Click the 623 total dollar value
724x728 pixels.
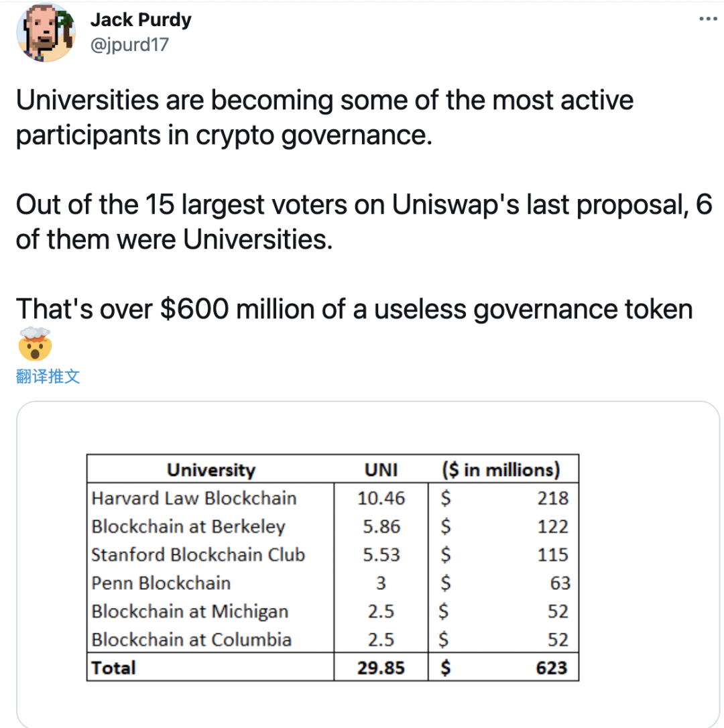552,668
